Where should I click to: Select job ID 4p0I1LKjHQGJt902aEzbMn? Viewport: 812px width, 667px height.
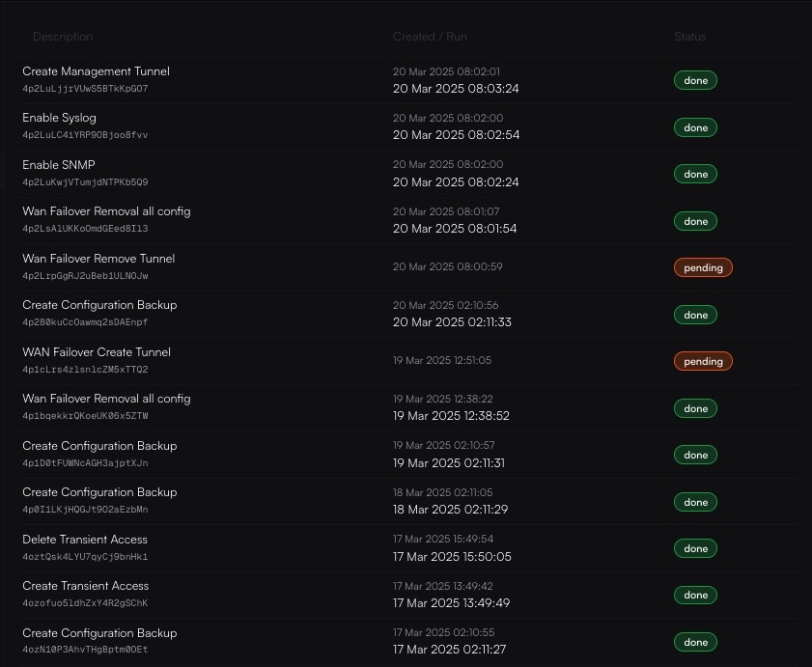click(x=85, y=510)
